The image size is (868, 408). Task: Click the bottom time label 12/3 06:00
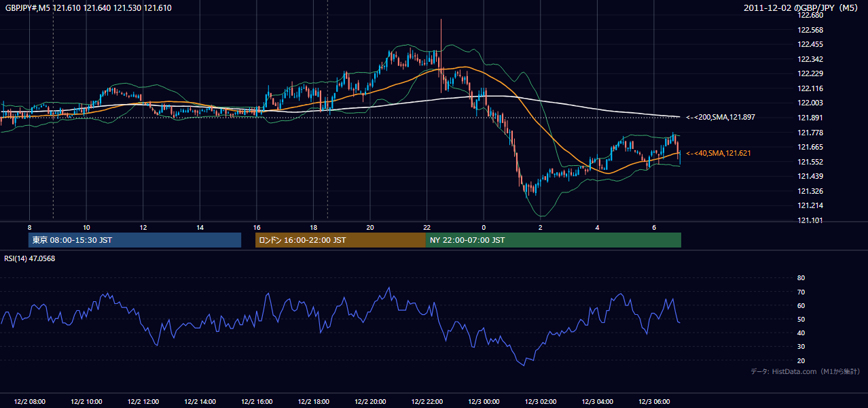click(x=653, y=401)
